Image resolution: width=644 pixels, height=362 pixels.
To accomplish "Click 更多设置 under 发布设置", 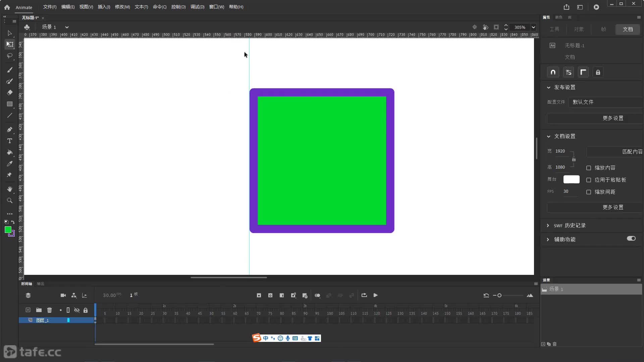I will point(595,118).
